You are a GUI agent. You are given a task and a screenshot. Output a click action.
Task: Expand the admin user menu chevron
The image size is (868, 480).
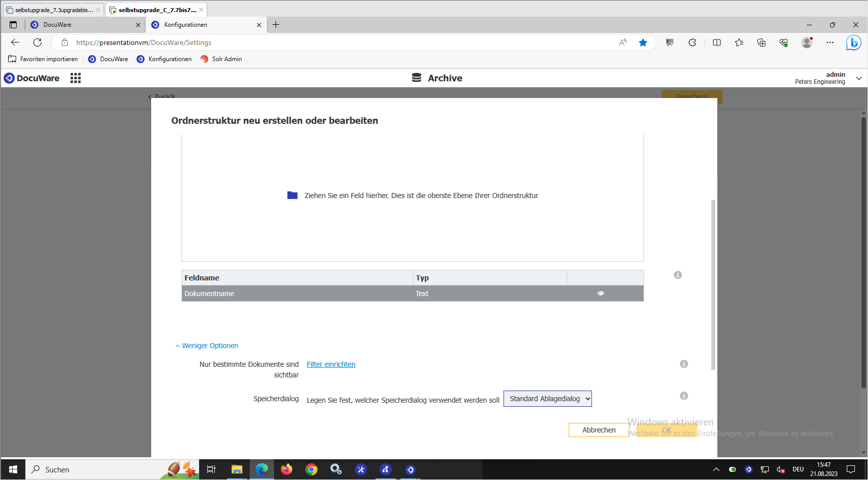858,78
